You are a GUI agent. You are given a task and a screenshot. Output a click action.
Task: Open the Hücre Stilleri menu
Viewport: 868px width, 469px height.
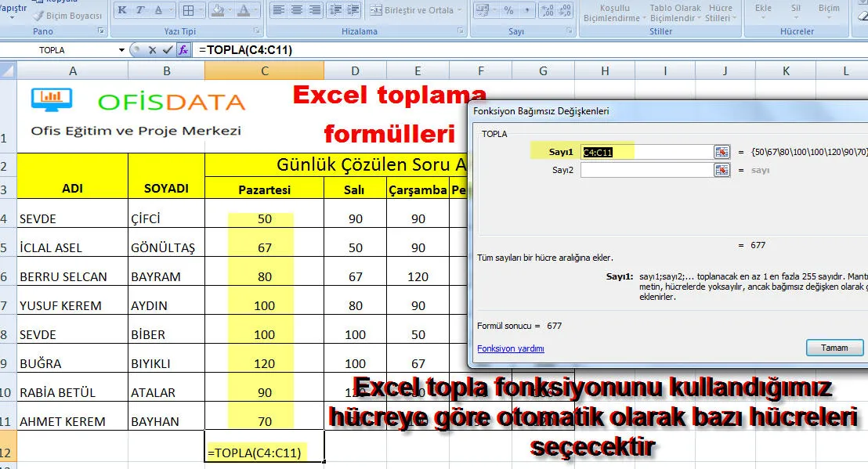718,13
